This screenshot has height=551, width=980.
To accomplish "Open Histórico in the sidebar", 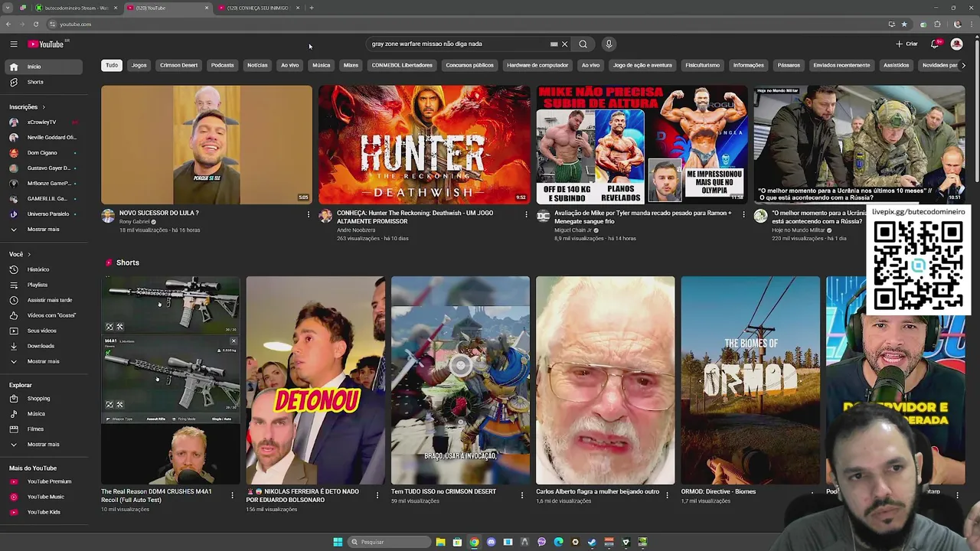I will coord(43,269).
